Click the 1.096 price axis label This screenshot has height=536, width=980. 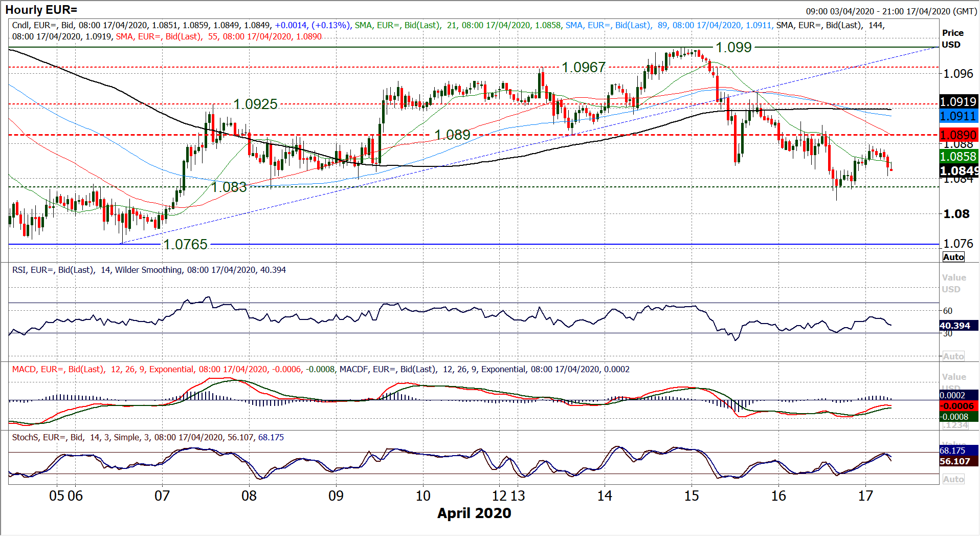(x=958, y=74)
